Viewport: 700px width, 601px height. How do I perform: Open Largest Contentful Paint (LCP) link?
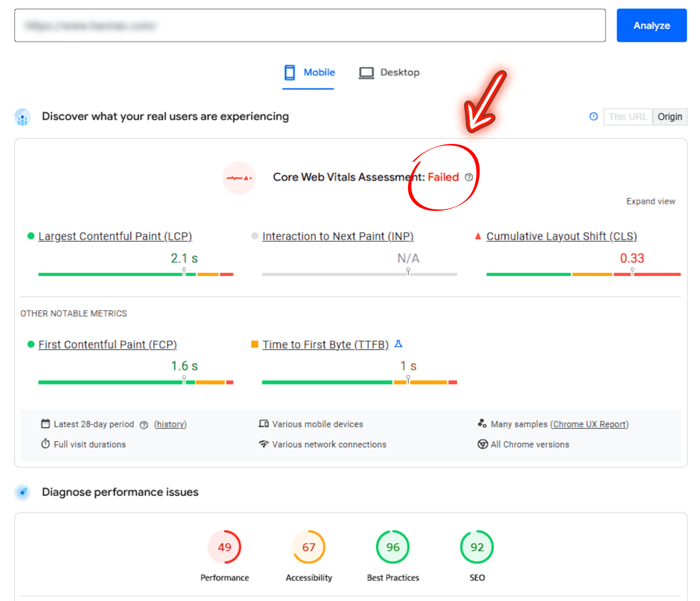[x=115, y=236]
